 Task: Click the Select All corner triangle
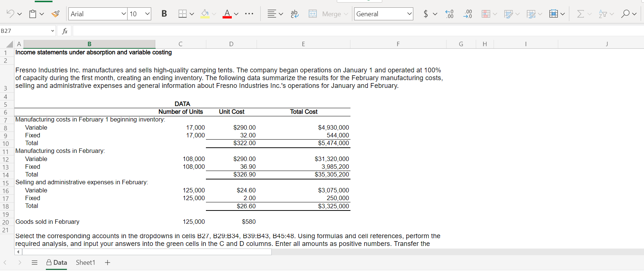[x=10, y=44]
